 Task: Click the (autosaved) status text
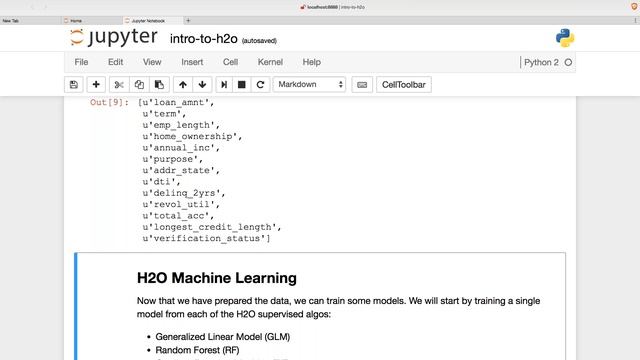coord(259,41)
